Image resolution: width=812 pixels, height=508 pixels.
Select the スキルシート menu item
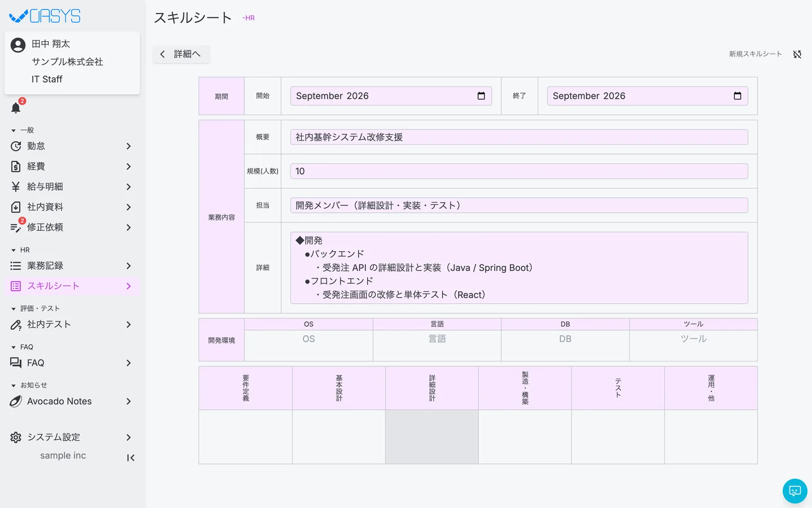(x=72, y=286)
